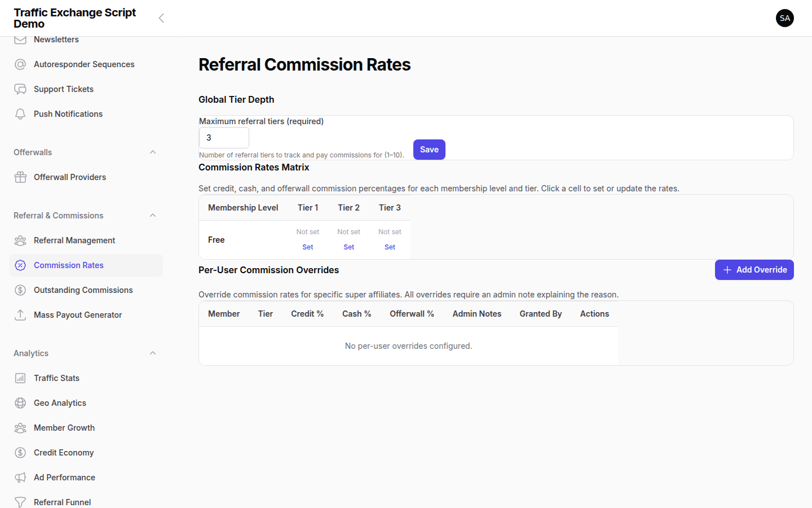
Task: Select the Autoresponder Sequences @ icon
Action: (x=20, y=64)
